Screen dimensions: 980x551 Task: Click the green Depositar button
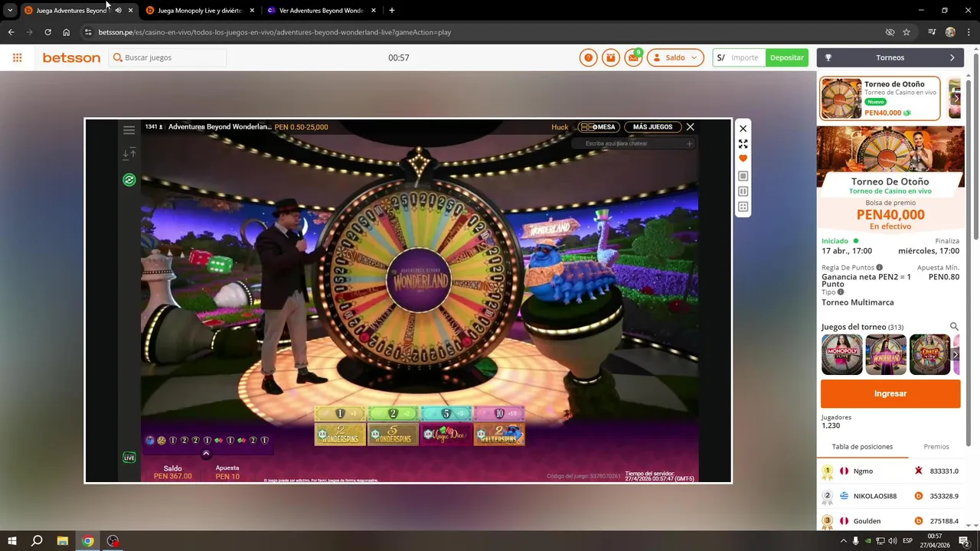click(787, 57)
